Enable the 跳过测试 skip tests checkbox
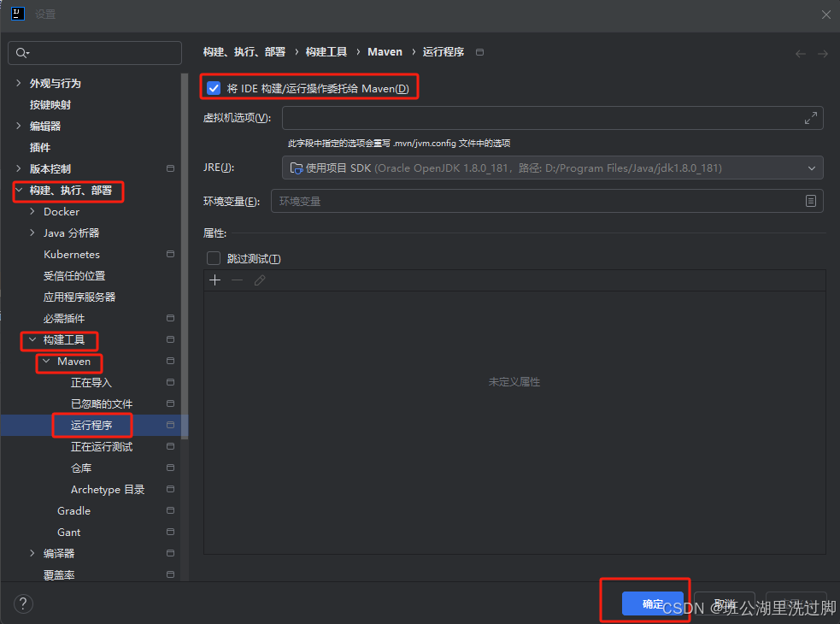Image resolution: width=840 pixels, height=624 pixels. (x=214, y=258)
